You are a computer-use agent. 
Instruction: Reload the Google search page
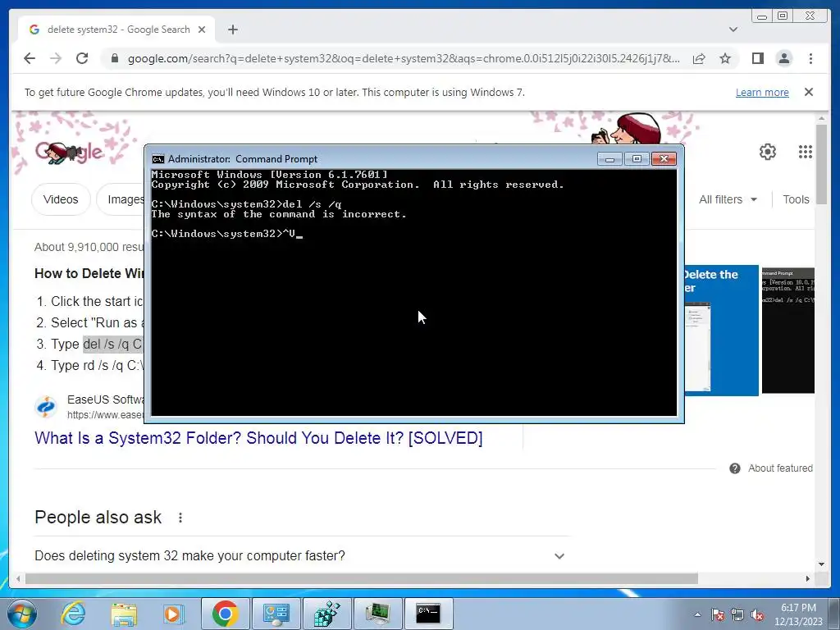tap(82, 58)
